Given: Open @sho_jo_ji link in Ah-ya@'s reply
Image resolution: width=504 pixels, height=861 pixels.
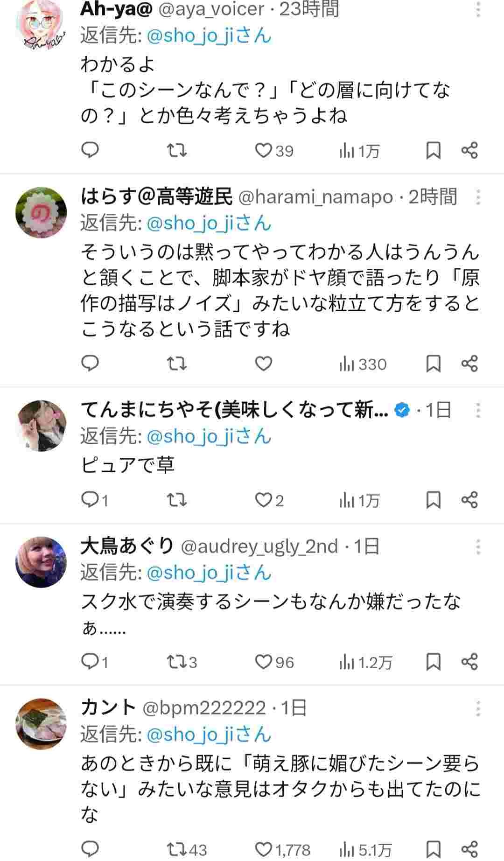Looking at the screenshot, I should [x=189, y=36].
